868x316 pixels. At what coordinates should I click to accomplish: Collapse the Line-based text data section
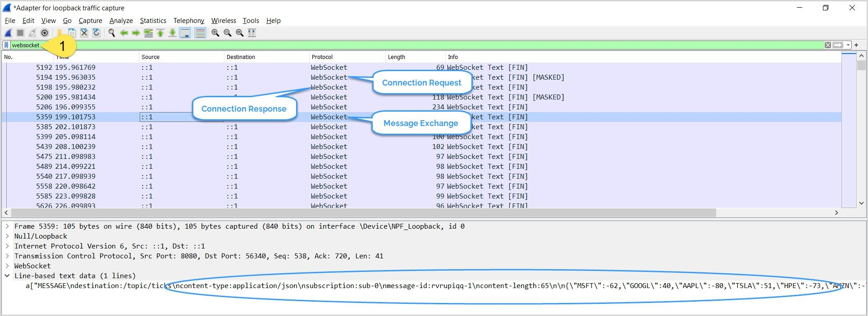point(7,276)
